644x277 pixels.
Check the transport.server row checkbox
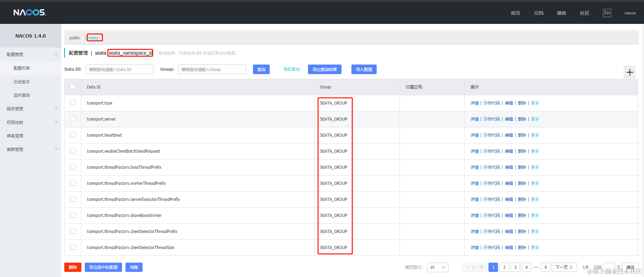(73, 119)
